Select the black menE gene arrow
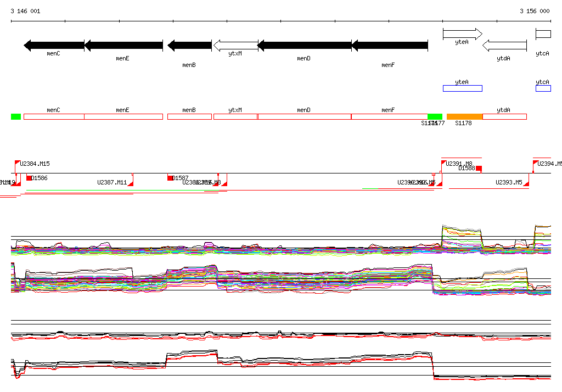The width and height of the screenshot is (562, 392). click(x=123, y=46)
